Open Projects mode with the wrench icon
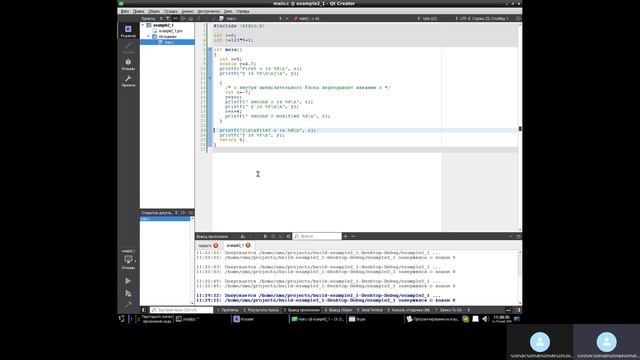Viewport: 640px width, 360px height. click(128, 81)
